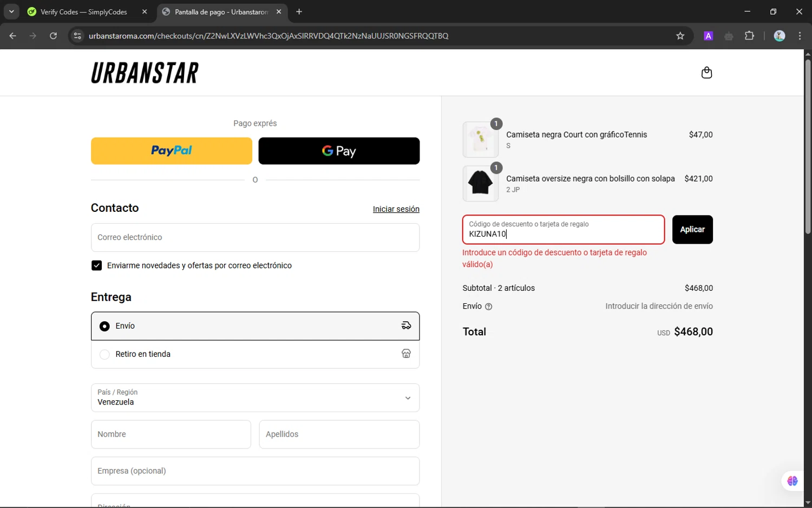The width and height of the screenshot is (812, 508).
Task: Open a new browser tab
Action: (x=299, y=12)
